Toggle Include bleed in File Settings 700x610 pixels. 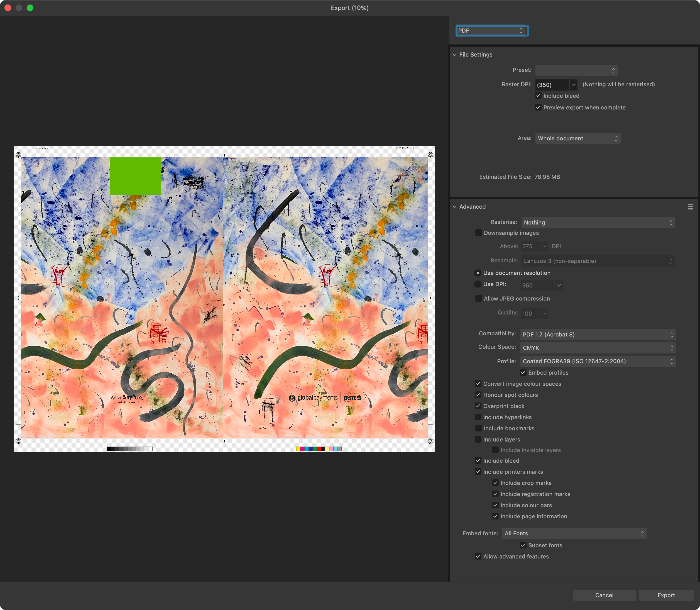pyautogui.click(x=538, y=96)
